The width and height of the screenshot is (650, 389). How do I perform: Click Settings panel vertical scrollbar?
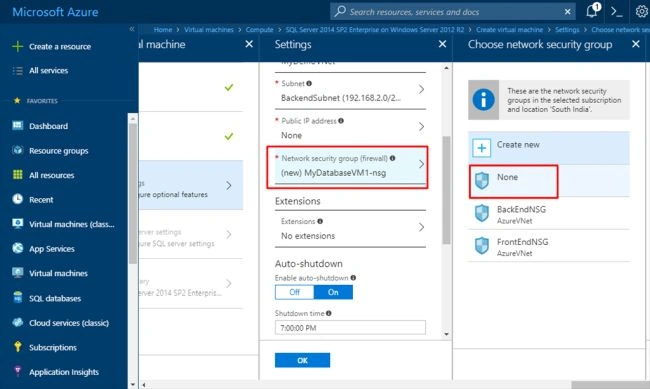[x=446, y=190]
